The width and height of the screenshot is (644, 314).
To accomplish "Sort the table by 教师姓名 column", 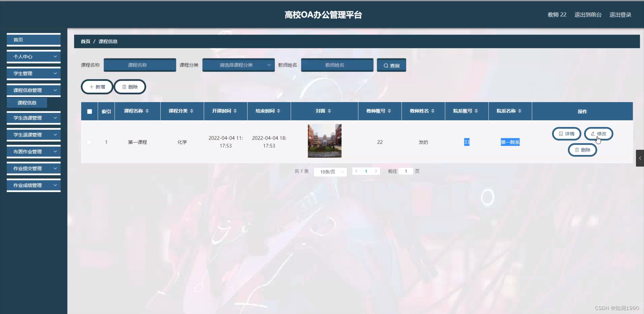I will (433, 111).
